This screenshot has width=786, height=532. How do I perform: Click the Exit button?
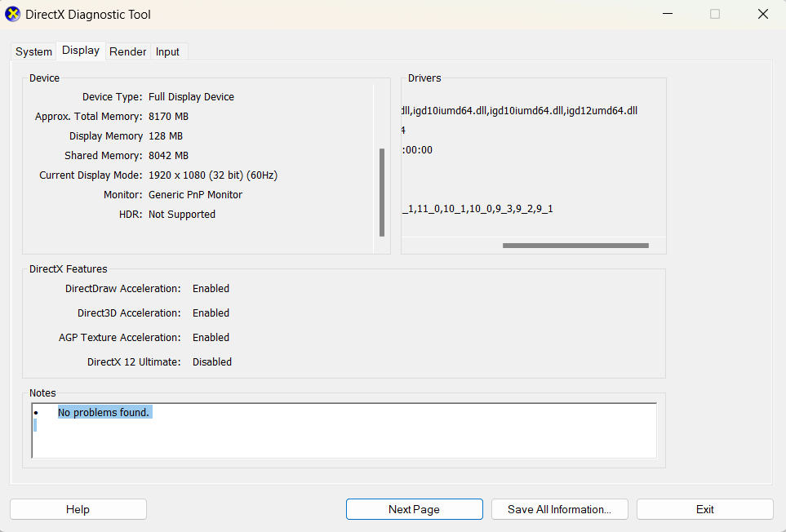(705, 509)
